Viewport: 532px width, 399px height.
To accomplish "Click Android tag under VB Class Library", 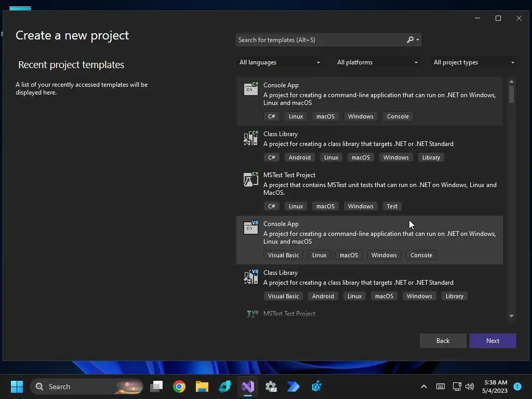I will (x=323, y=296).
